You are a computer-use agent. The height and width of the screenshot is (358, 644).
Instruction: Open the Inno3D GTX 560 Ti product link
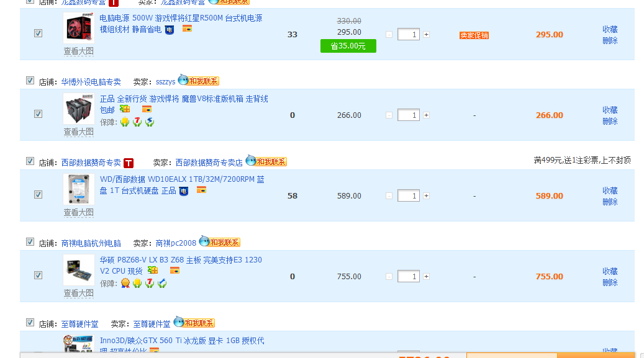click(182, 345)
